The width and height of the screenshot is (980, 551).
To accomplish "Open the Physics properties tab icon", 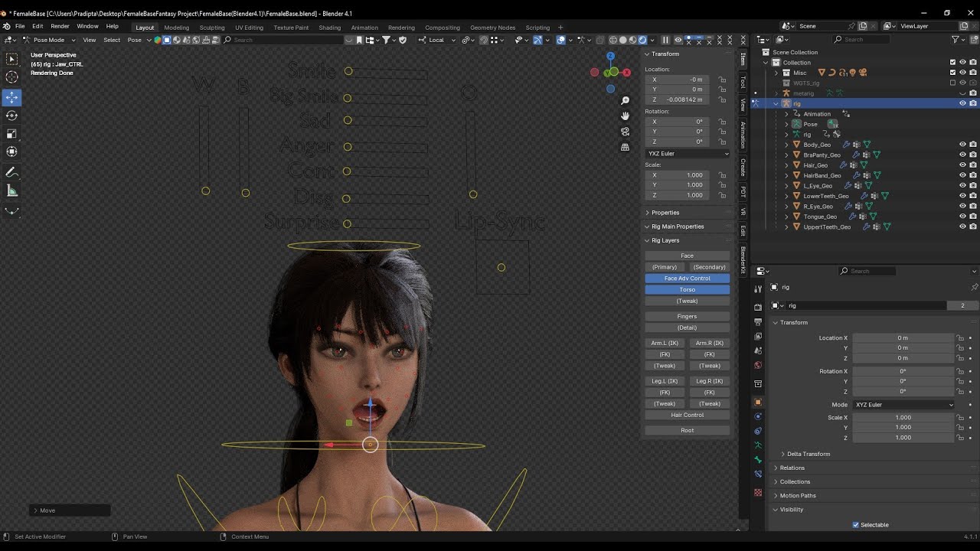I will tap(758, 416).
